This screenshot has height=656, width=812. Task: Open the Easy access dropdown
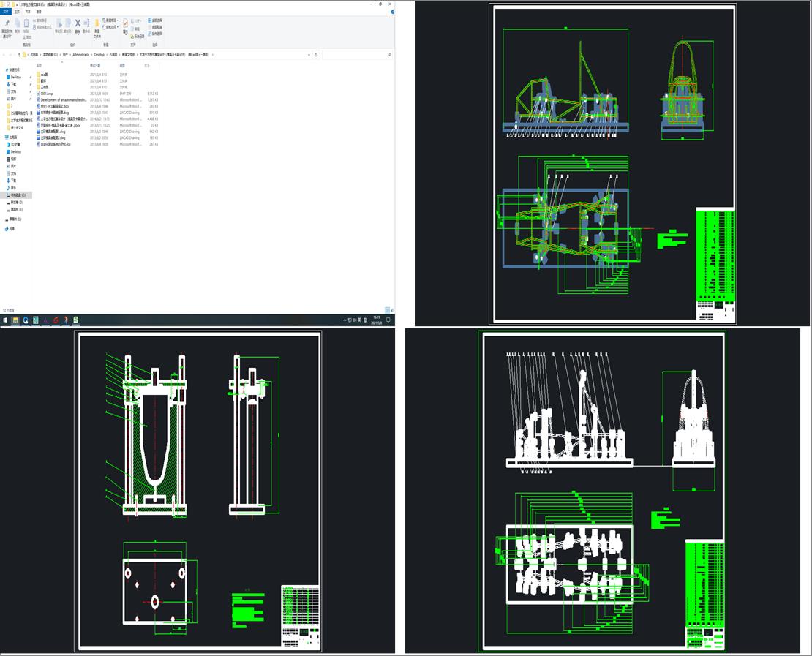pyautogui.click(x=110, y=27)
